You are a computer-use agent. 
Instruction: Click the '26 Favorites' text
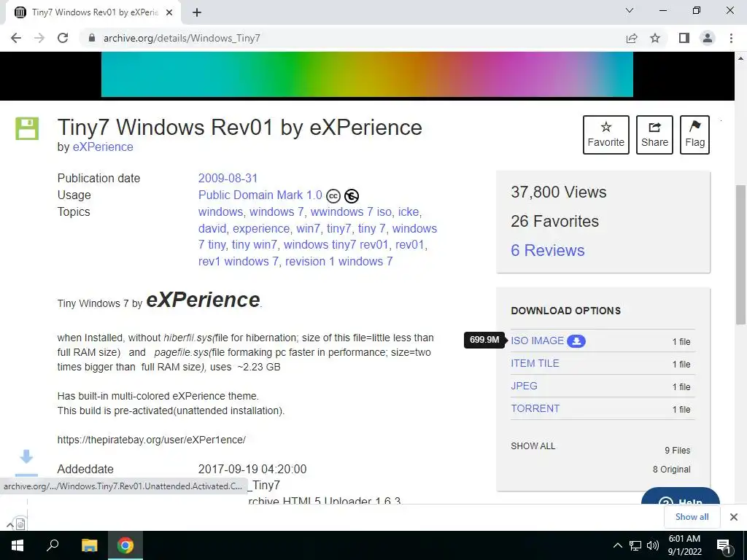tap(554, 222)
